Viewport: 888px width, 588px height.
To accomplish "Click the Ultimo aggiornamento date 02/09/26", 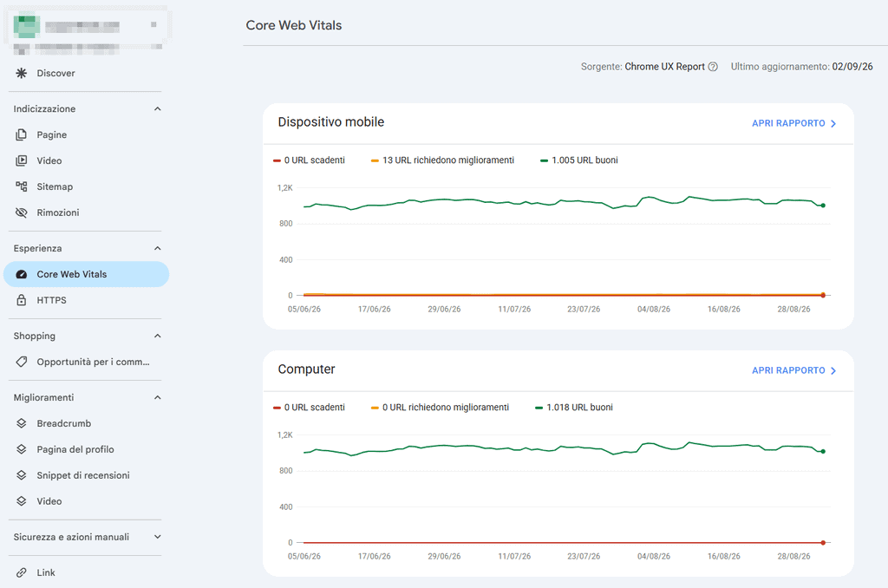I will pyautogui.click(x=852, y=67).
